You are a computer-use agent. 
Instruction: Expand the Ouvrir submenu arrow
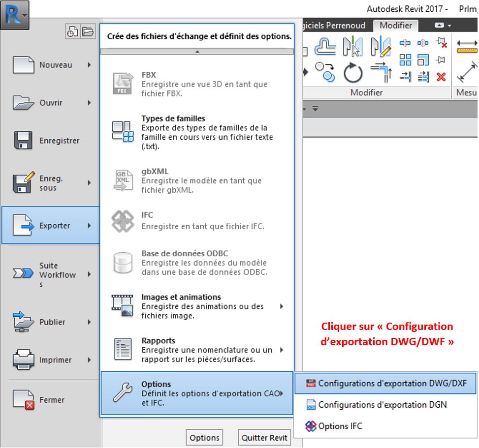89,103
